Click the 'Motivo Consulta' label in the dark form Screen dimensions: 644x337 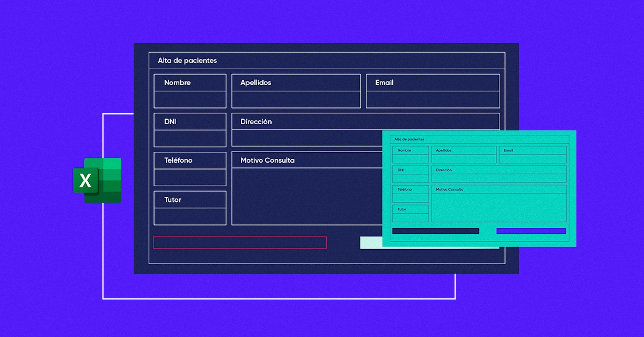[267, 160]
